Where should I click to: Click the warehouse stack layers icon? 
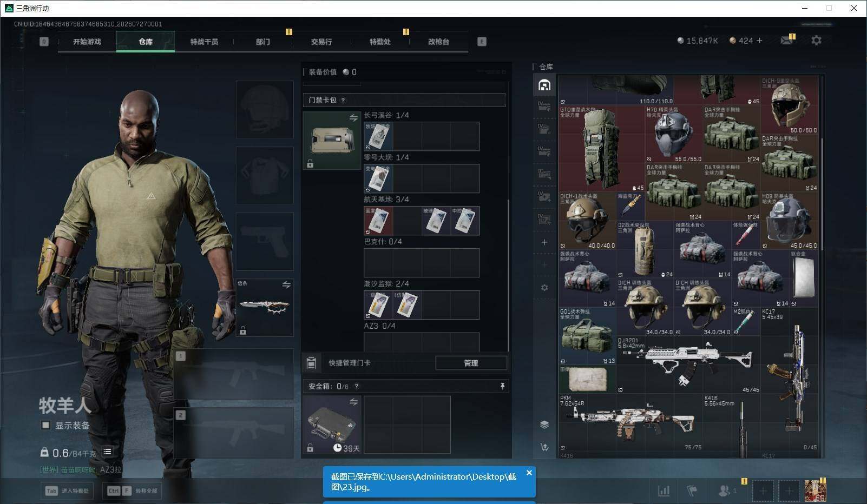(544, 425)
